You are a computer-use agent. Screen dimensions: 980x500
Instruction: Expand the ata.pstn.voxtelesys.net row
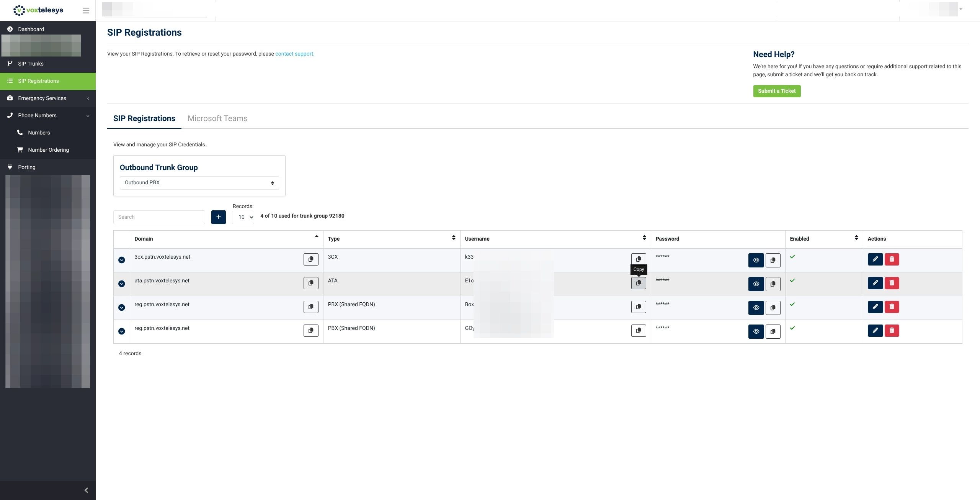point(122,284)
